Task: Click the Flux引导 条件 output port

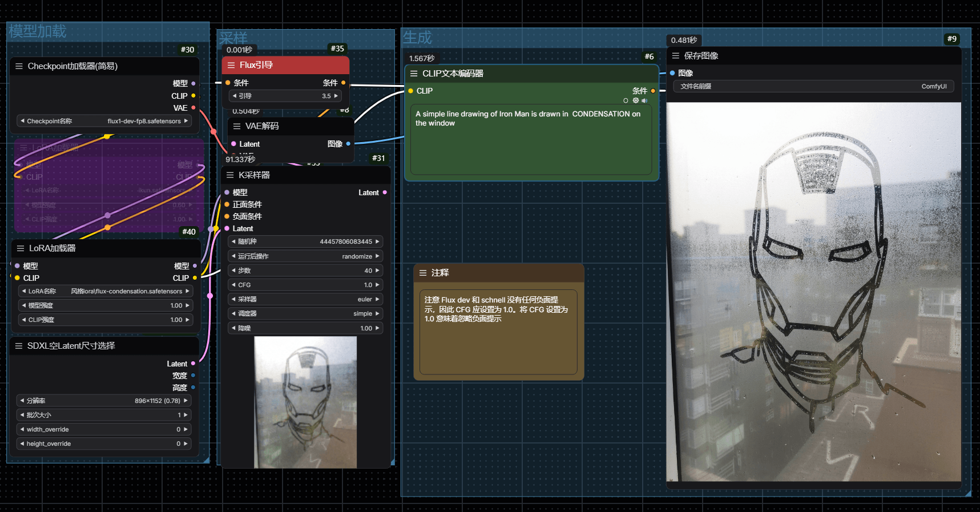Action: [x=343, y=83]
